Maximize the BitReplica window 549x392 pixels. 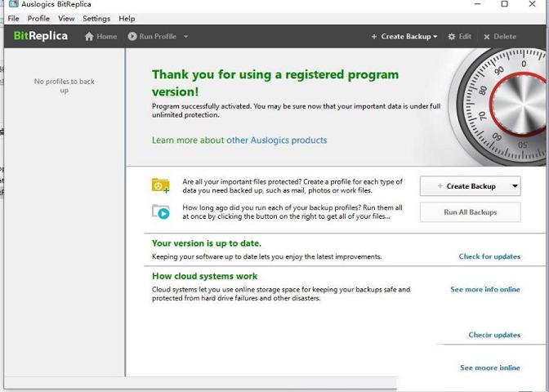point(505,4)
